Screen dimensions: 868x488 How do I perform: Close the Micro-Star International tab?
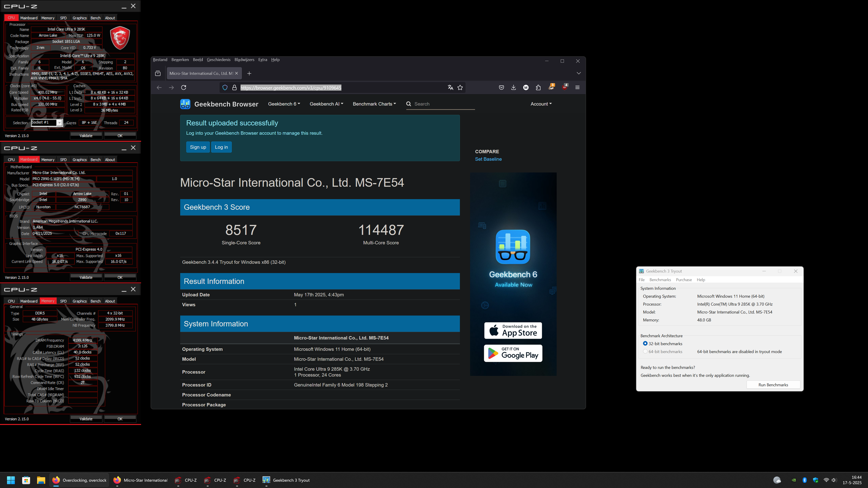(237, 73)
